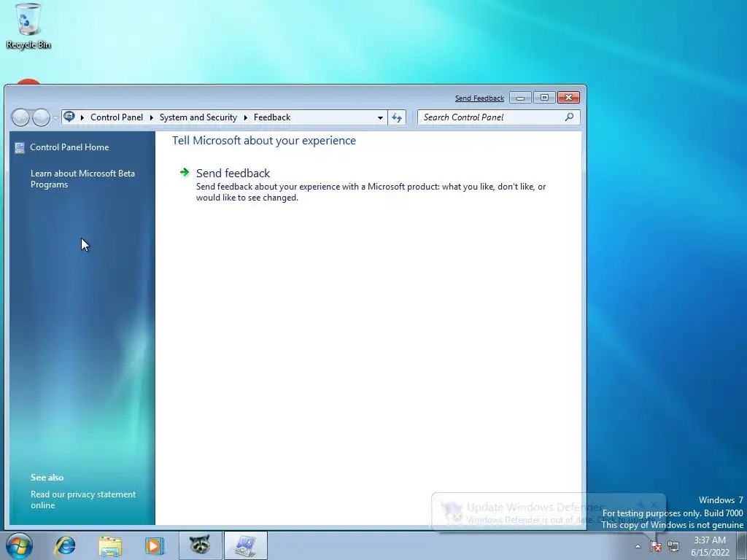Close the Control Panel window
Screen dimensions: 747x560
(x=568, y=98)
